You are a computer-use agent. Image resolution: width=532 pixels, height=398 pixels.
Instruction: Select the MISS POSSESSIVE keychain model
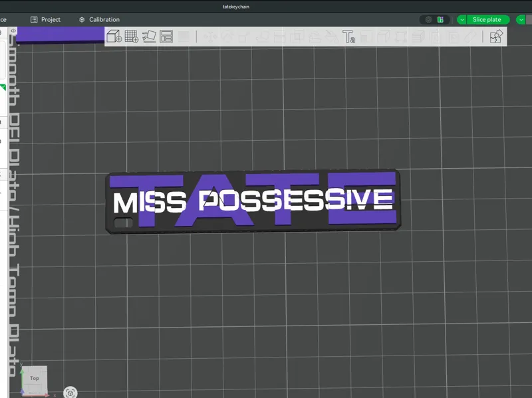[x=253, y=201]
